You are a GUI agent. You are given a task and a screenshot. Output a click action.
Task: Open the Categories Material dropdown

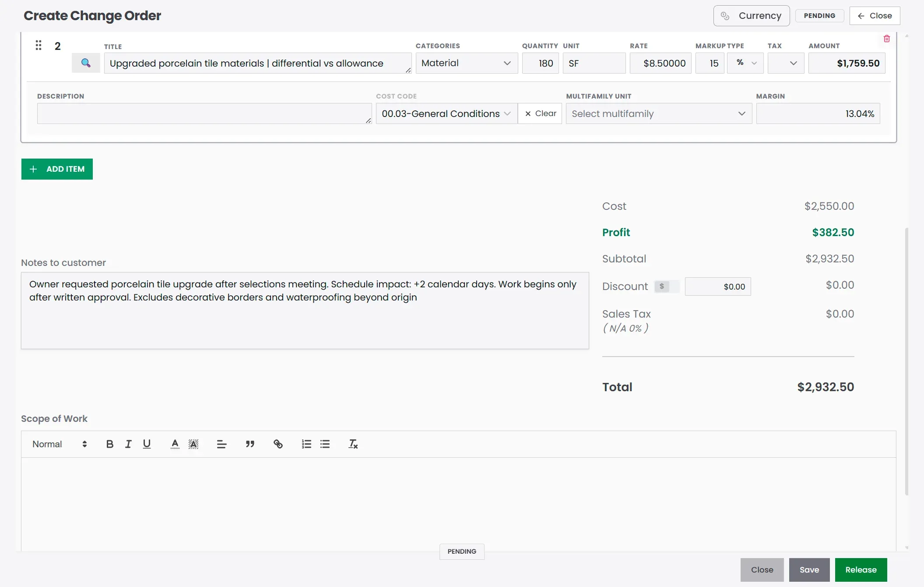click(467, 63)
